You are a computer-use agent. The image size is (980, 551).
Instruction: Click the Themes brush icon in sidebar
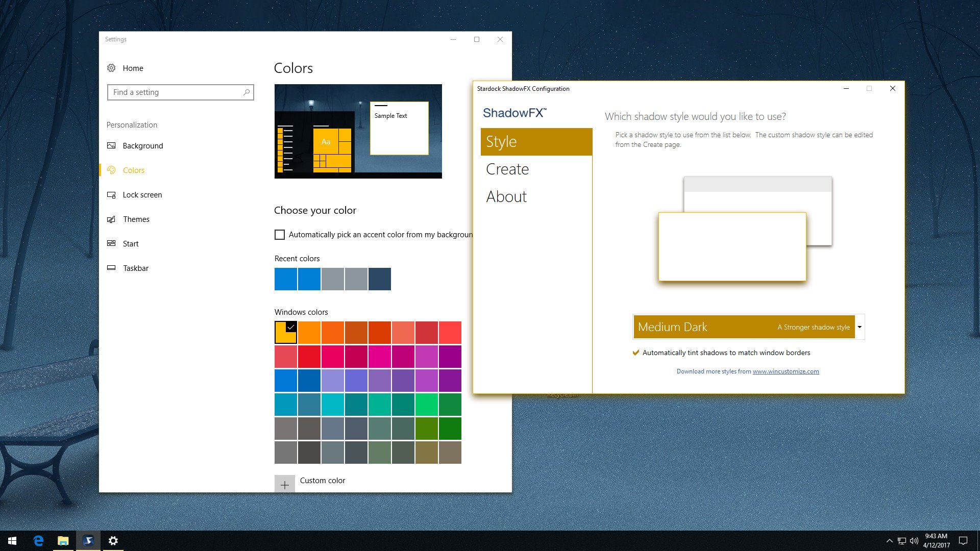(x=111, y=219)
